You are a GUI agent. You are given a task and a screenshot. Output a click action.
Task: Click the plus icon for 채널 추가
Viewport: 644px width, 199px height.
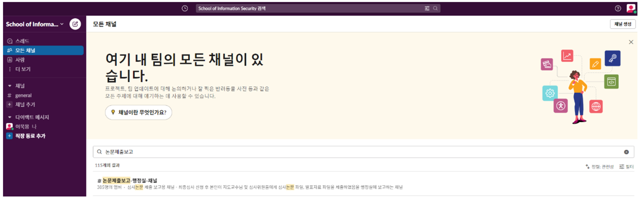click(x=9, y=104)
